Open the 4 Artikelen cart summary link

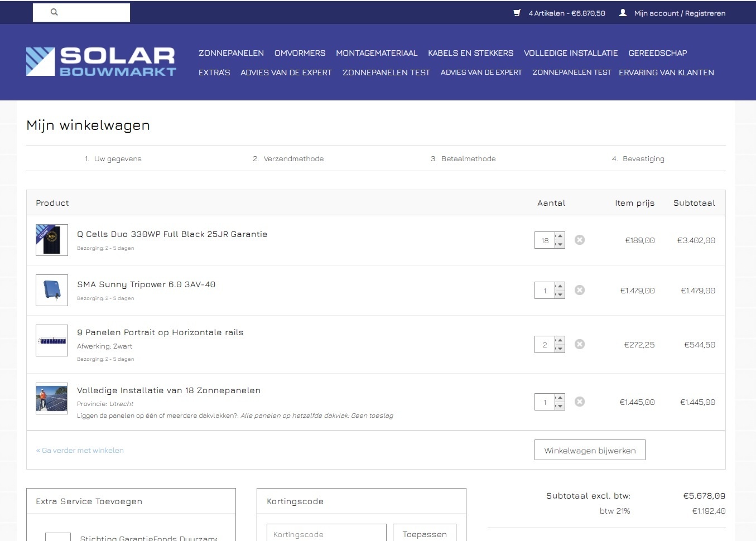(567, 13)
